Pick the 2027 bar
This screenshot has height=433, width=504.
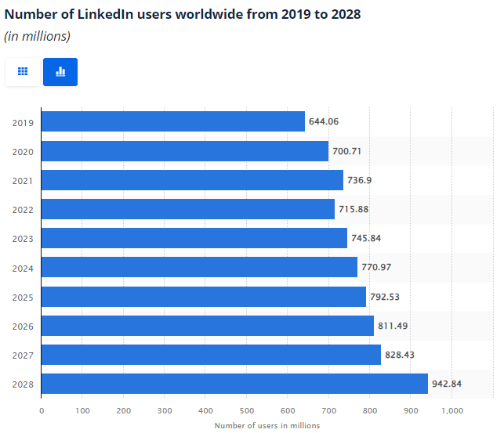coord(211,355)
